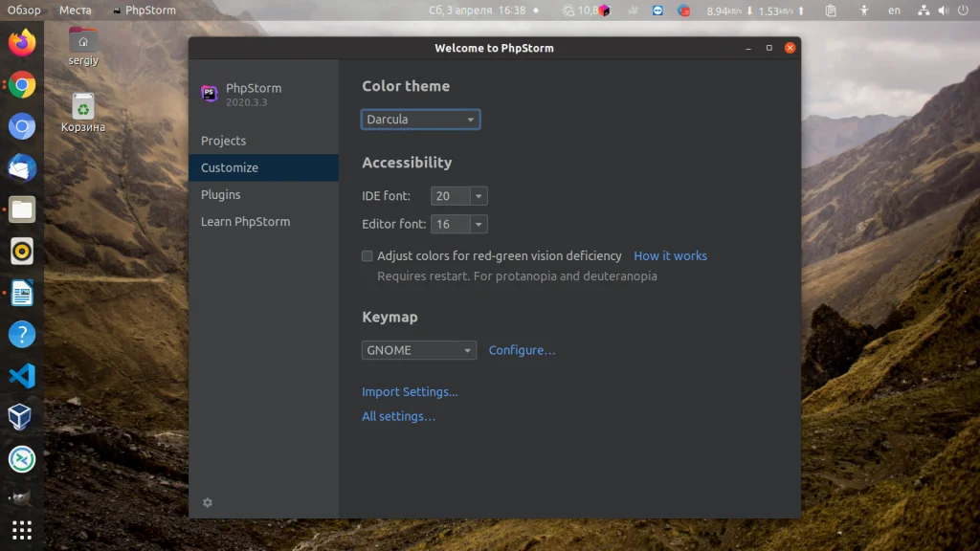Viewport: 980px width, 551px height.
Task: Open the Color theme Darcula dropdown
Action: pos(421,120)
